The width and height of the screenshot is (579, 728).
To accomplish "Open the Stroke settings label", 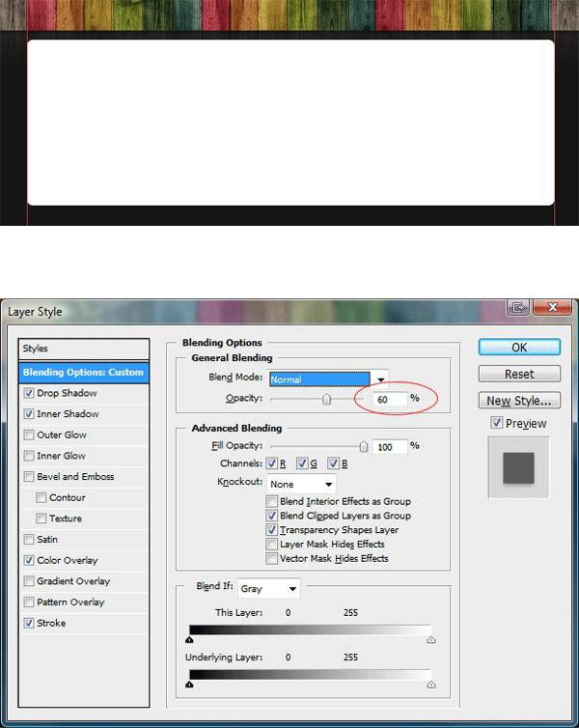I will pyautogui.click(x=51, y=623).
